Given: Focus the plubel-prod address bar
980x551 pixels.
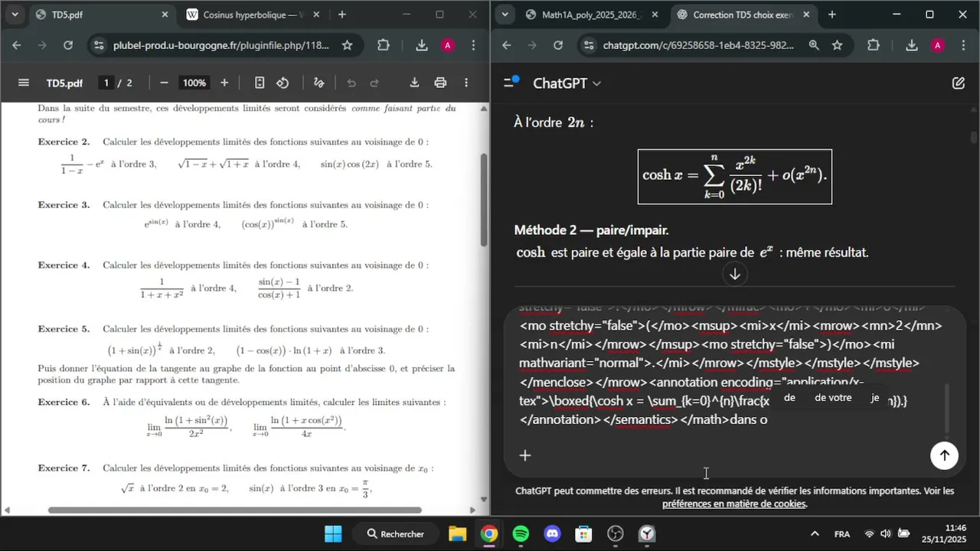Looking at the screenshot, I should point(221,45).
